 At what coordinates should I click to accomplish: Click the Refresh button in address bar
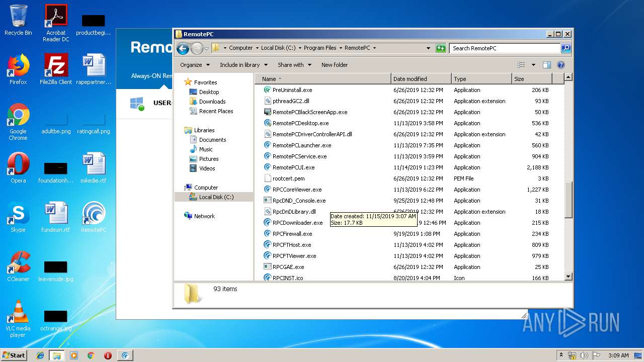pyautogui.click(x=441, y=48)
